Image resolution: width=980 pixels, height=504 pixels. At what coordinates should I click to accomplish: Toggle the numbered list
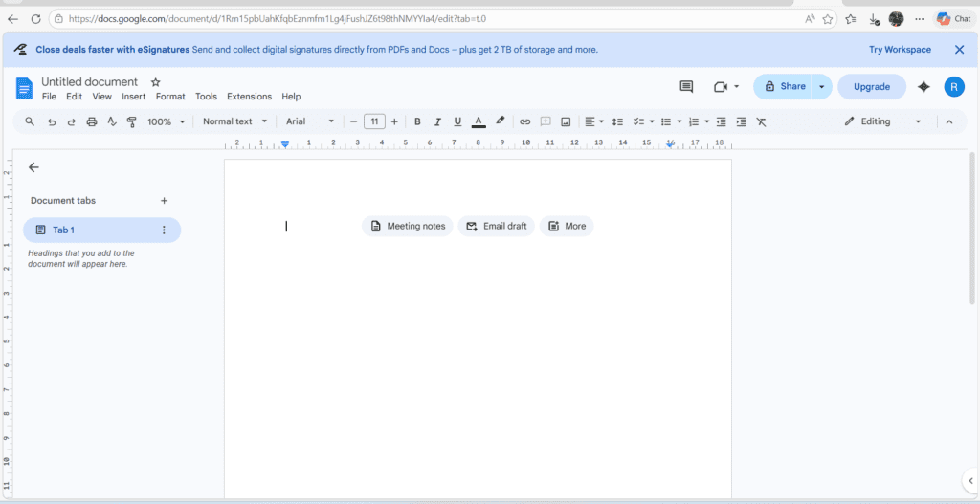[x=694, y=121]
